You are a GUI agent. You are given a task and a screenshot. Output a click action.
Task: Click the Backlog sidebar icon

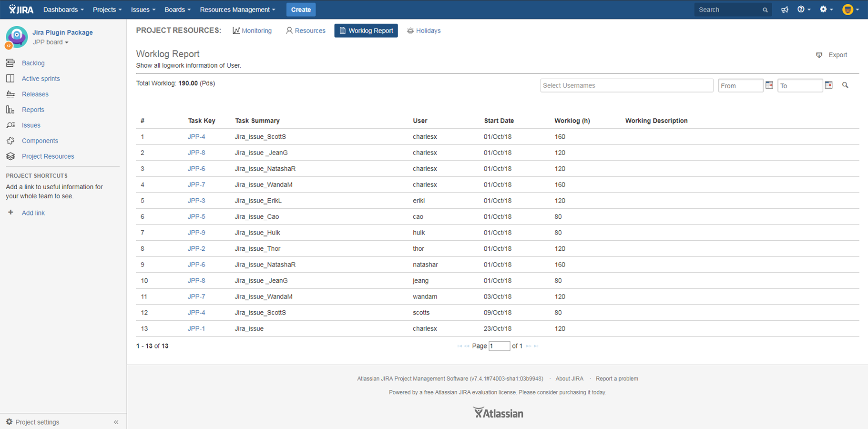point(10,63)
